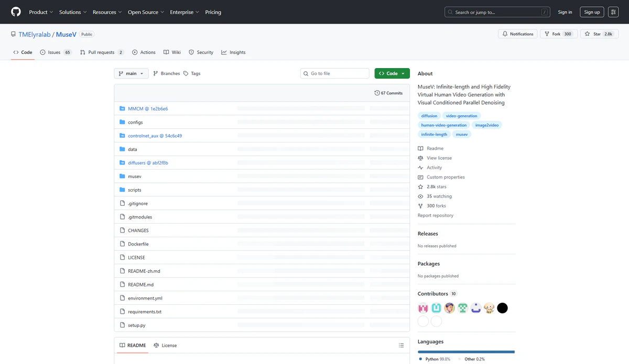The height and width of the screenshot is (364, 629).
Task: Open controlnet_aux submodule
Action: [x=155, y=136]
